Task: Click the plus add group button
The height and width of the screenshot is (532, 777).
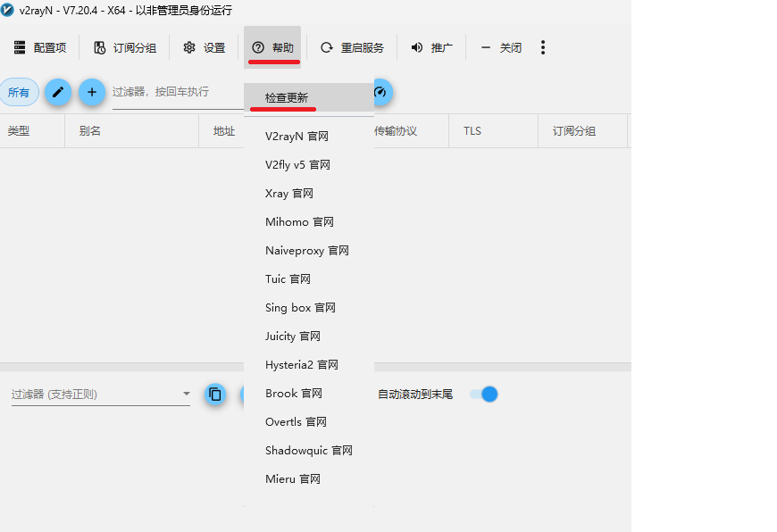Action: (92, 92)
